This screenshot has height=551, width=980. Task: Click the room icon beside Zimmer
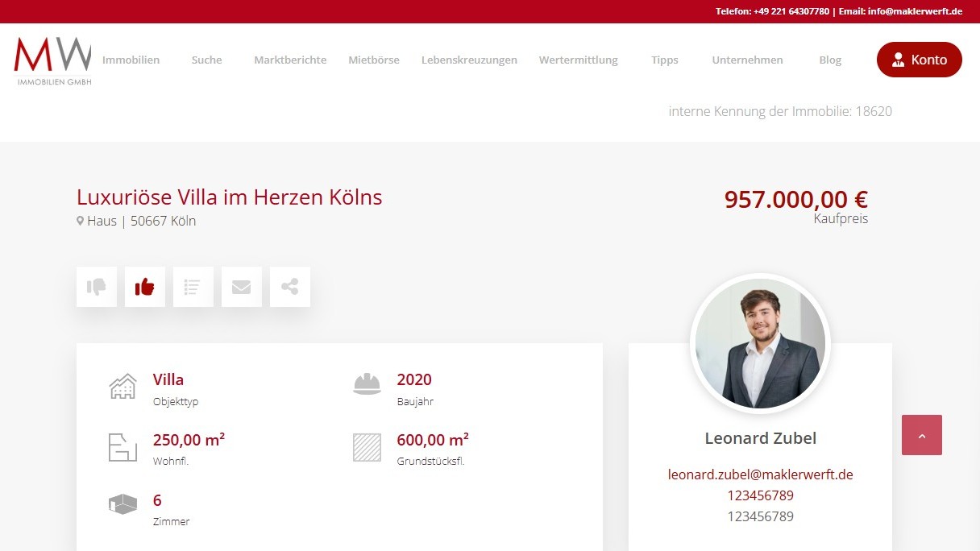click(122, 505)
